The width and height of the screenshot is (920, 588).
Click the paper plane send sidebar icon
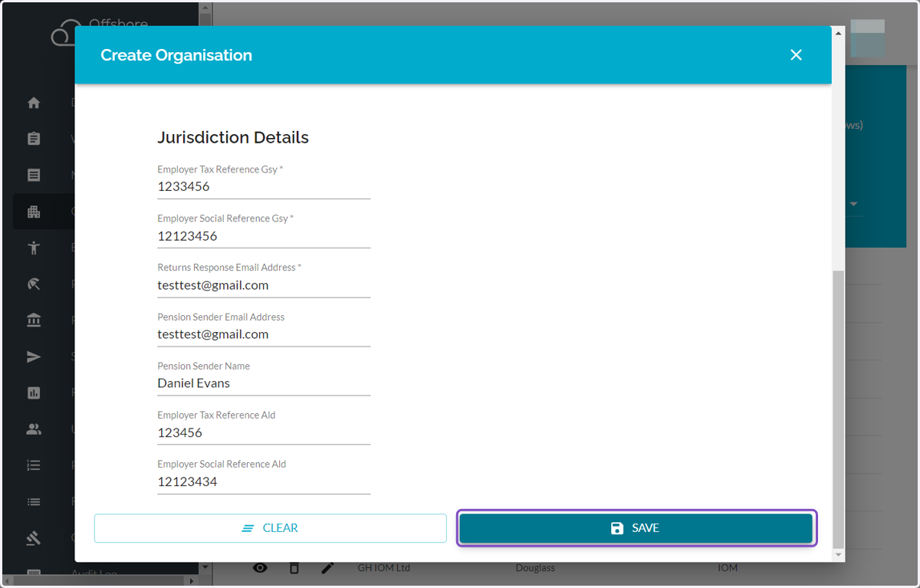tap(34, 356)
